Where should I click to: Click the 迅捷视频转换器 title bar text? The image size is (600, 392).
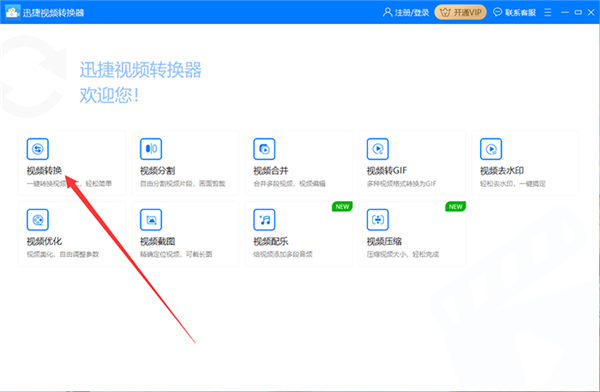click(53, 13)
